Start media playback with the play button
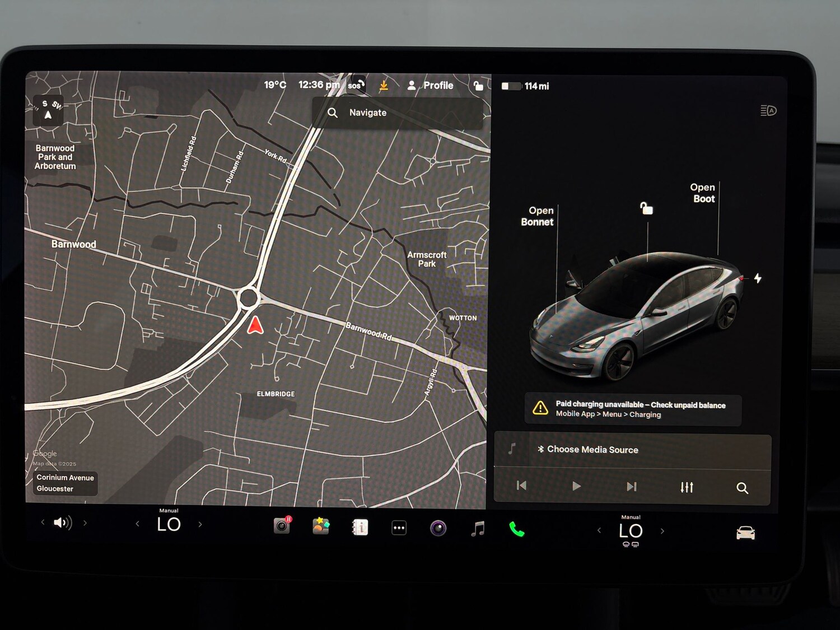The width and height of the screenshot is (840, 630). point(576,486)
